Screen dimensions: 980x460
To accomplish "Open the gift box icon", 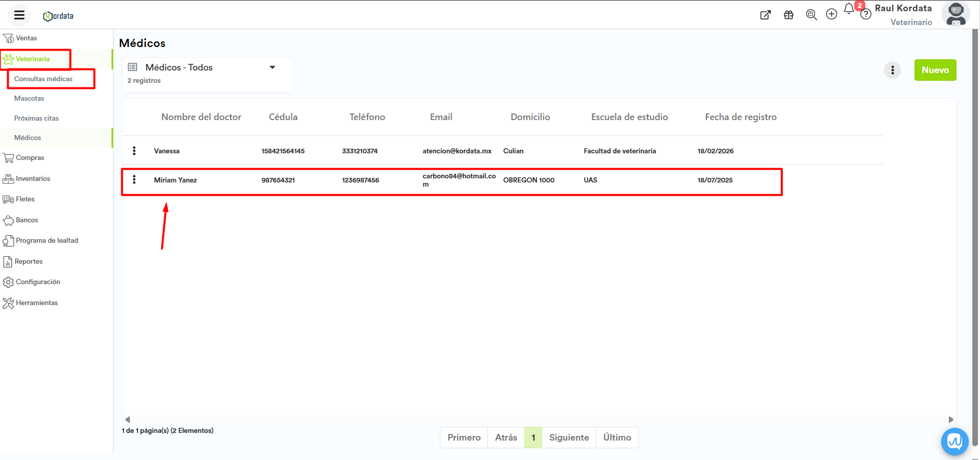I will pos(789,15).
